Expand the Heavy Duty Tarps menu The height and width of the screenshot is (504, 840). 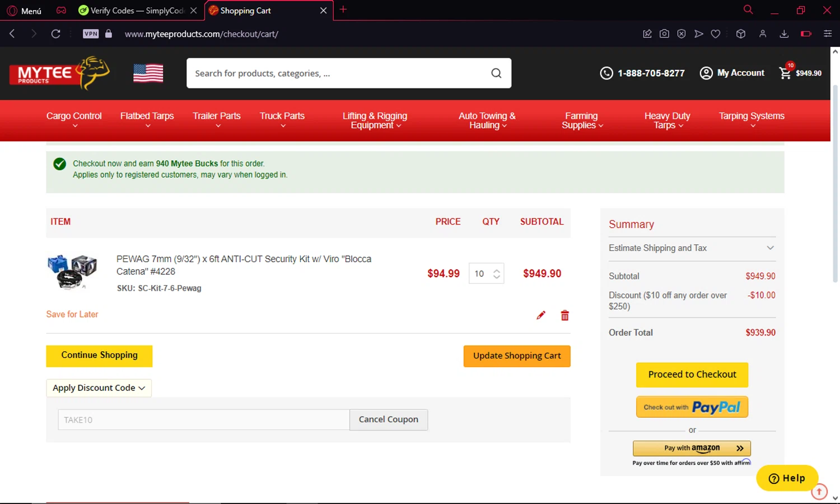[x=667, y=120]
